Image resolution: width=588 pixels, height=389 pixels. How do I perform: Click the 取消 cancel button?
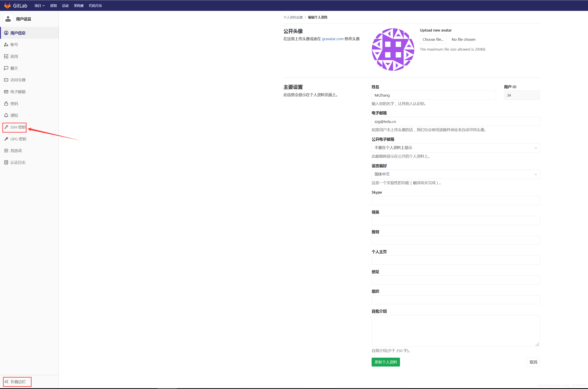[x=533, y=362]
